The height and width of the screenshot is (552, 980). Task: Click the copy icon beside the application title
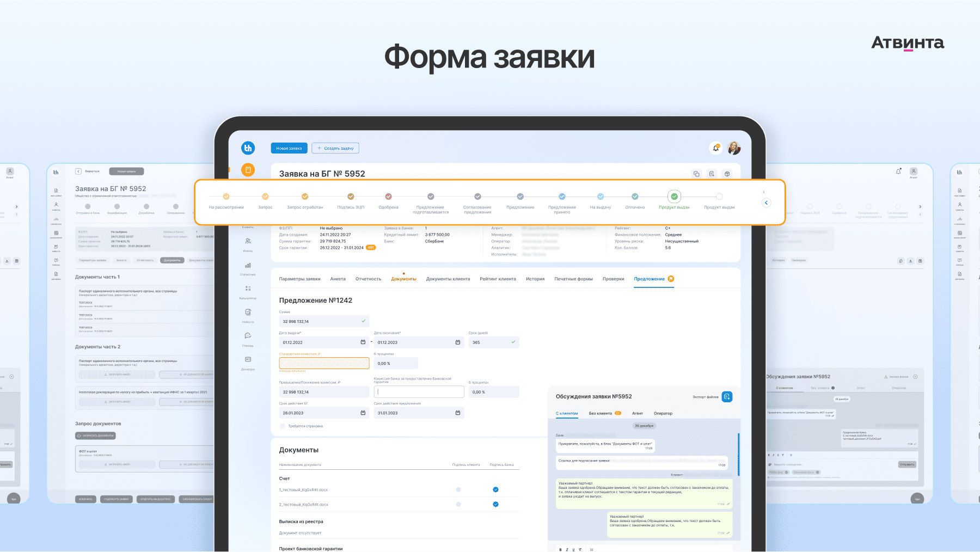696,174
